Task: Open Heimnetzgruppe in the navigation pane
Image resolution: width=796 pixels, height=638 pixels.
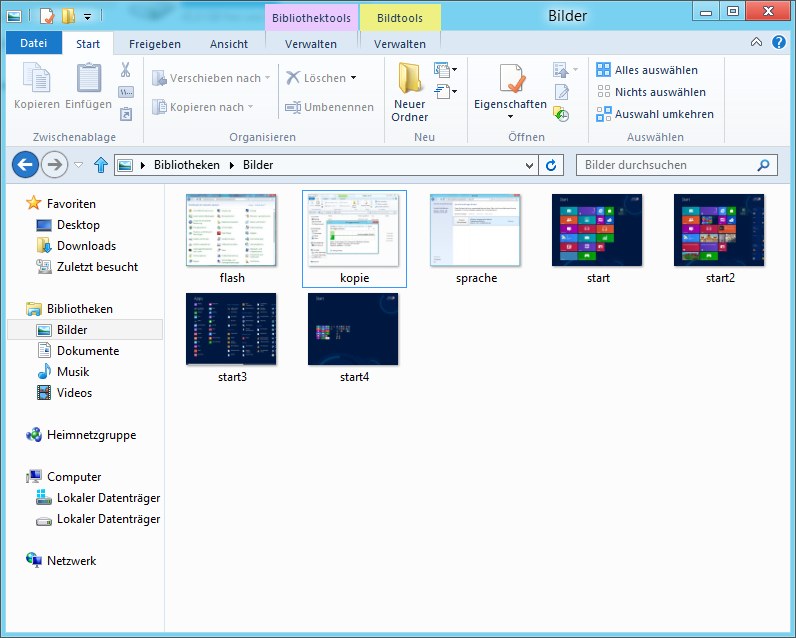Action: pyautogui.click(x=81, y=434)
